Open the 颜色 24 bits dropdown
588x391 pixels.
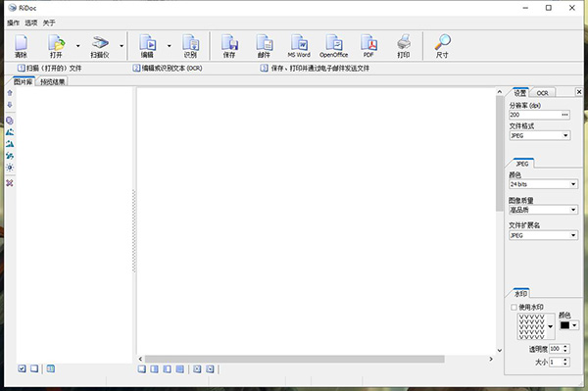click(x=543, y=184)
